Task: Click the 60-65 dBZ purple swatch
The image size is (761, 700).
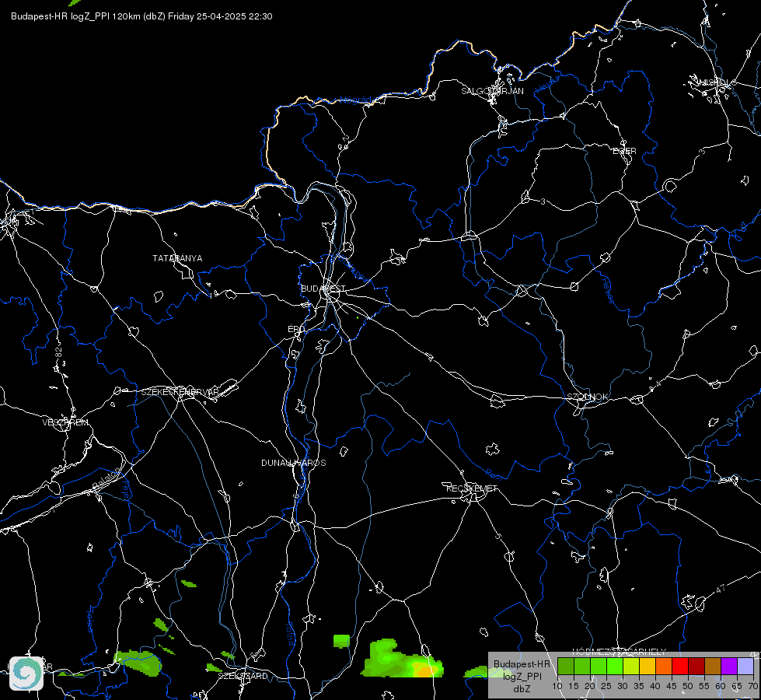Action: pyautogui.click(x=729, y=666)
